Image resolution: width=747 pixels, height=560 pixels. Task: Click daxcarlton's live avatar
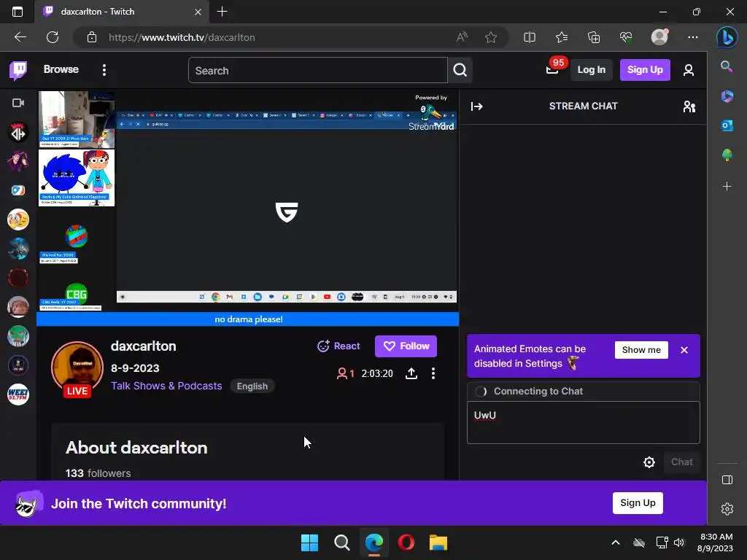(77, 368)
